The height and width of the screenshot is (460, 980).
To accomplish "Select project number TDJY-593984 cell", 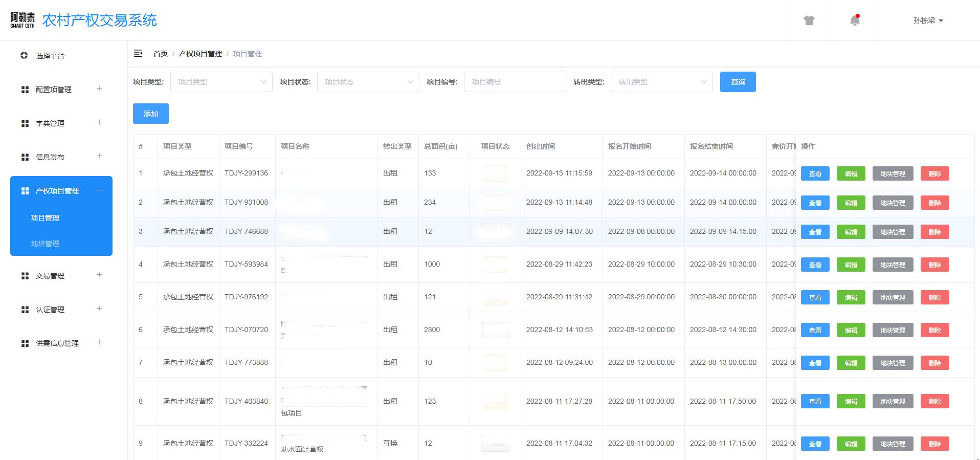I will [x=247, y=264].
